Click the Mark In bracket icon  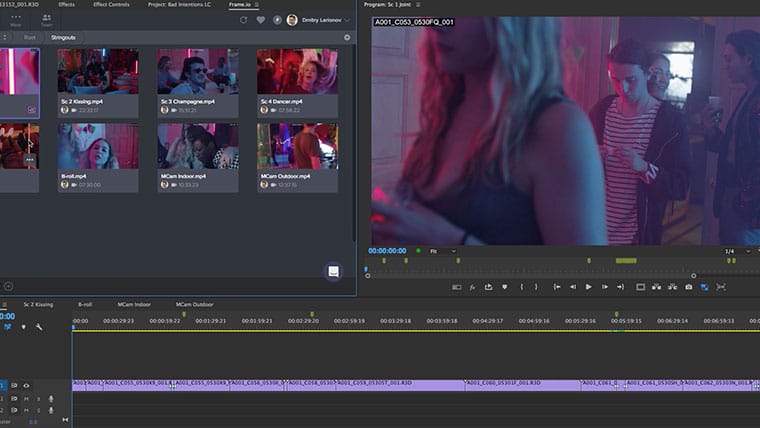point(522,287)
